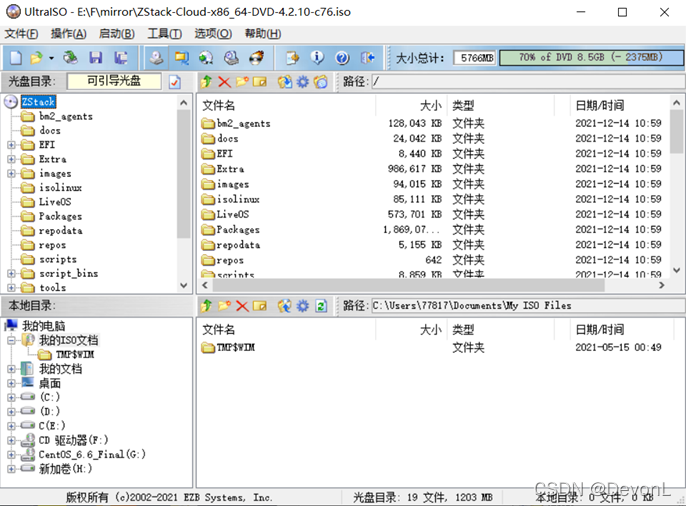
Task: Rename item in local pane toolbar
Action: (260, 306)
